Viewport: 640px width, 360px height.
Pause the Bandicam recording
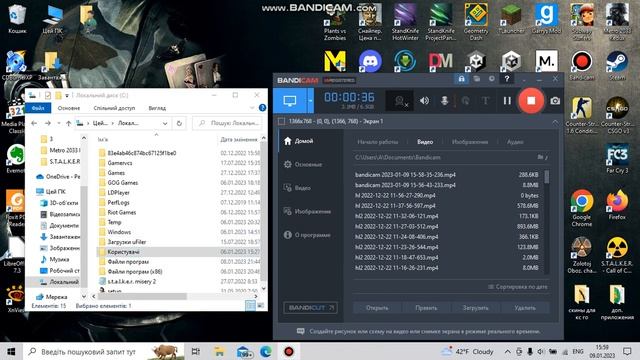point(507,100)
